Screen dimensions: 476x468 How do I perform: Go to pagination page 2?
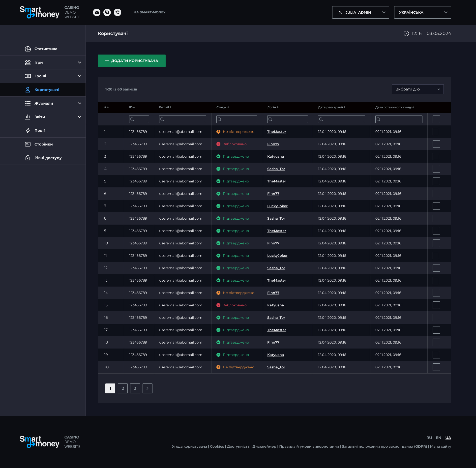click(123, 388)
